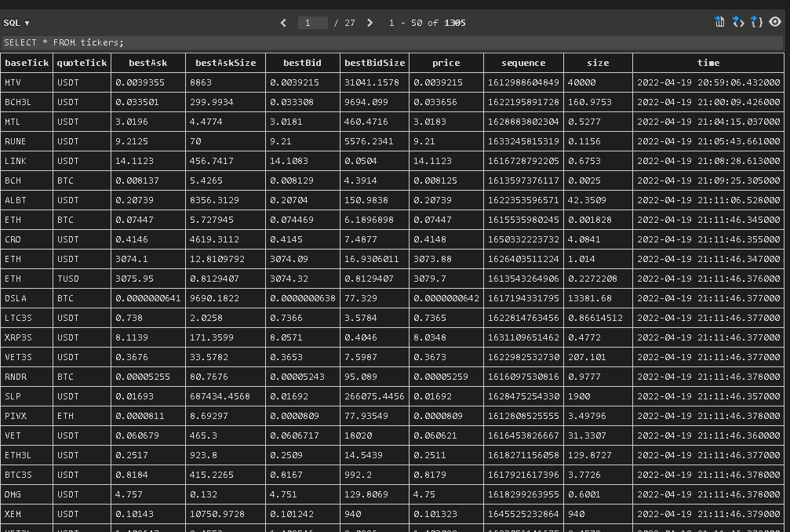Sort by the bestAsk column header
The width and height of the screenshot is (790, 532).
pos(147,63)
